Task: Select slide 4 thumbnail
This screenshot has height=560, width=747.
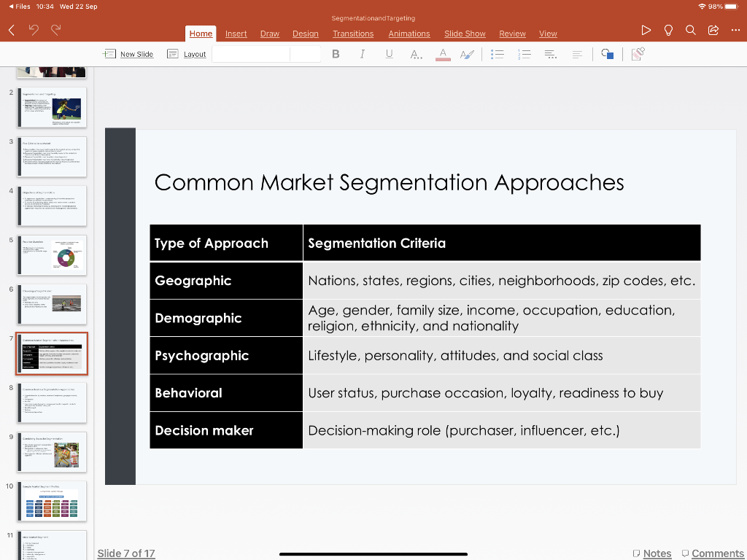Action: click(52, 206)
